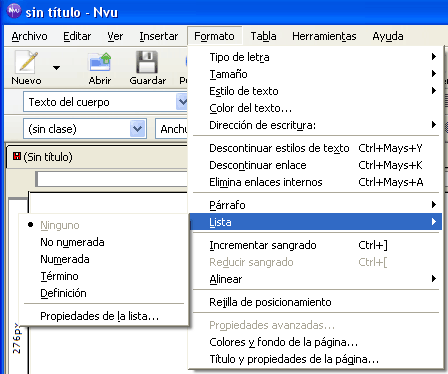Open Propiedades de la lista…
448x374 pixels.
tap(104, 316)
